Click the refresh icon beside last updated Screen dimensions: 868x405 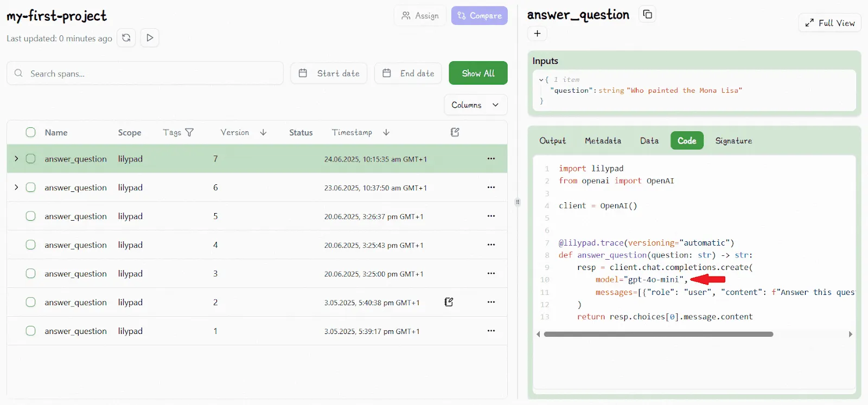tap(126, 38)
